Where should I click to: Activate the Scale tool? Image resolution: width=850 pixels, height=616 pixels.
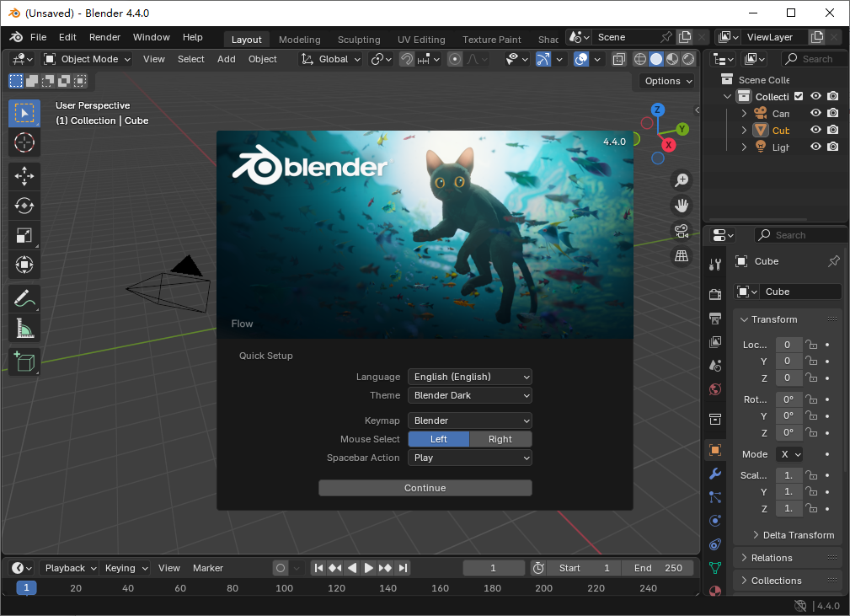24,235
